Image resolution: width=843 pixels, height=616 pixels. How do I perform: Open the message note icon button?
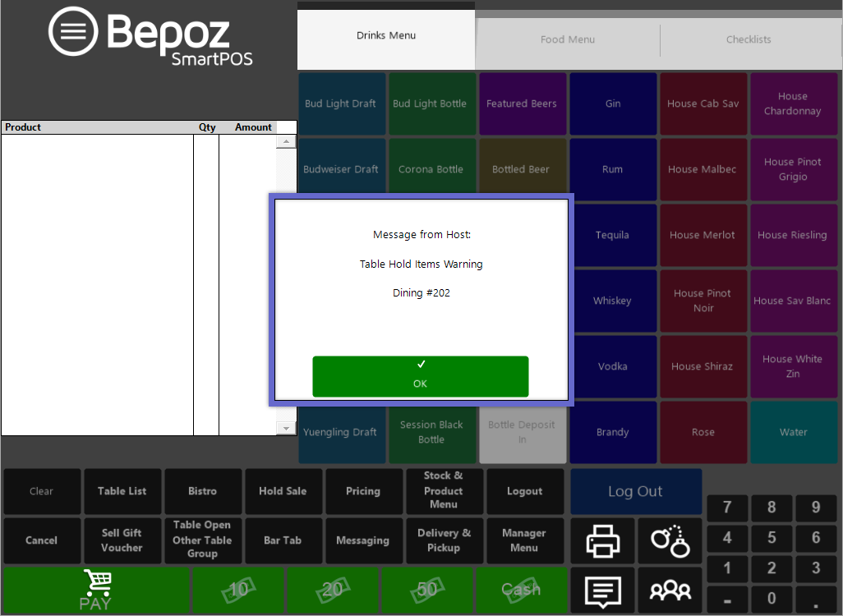pos(602,590)
